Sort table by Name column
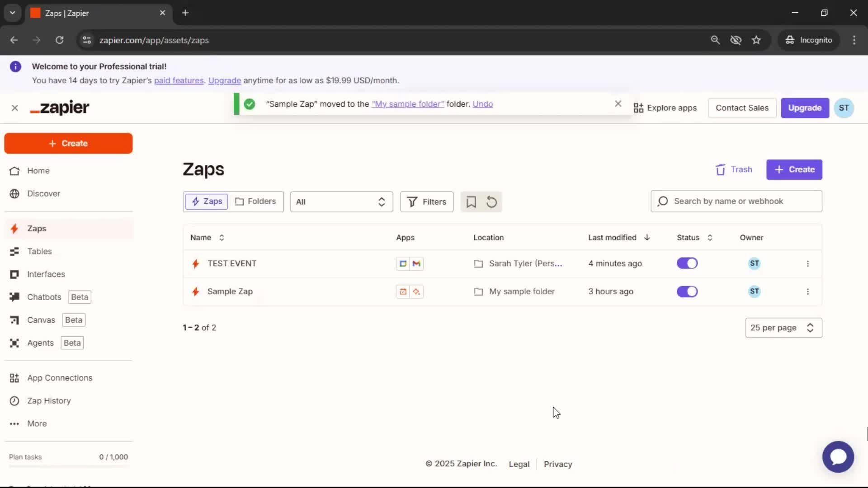Viewport: 868px width, 488px height. coord(207,238)
